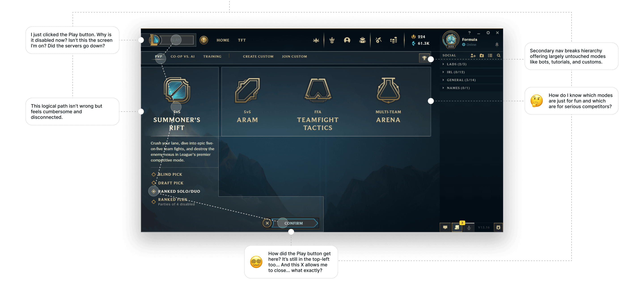Viewport: 644px width, 298px height.
Task: Expand the GENERAL (3/14) friend group
Action: point(471,80)
